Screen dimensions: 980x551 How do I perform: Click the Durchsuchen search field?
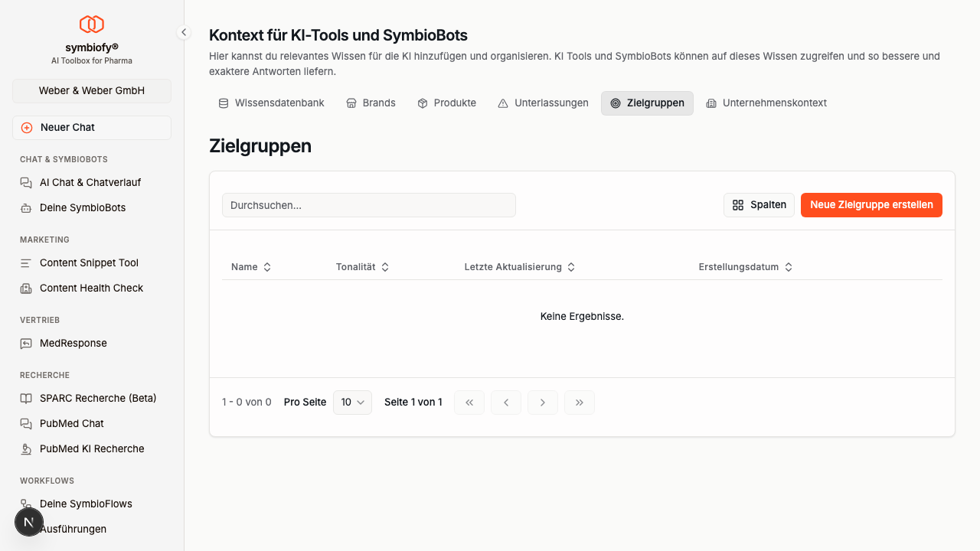[368, 205]
